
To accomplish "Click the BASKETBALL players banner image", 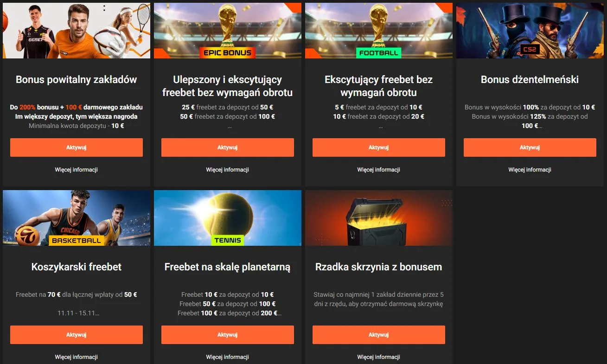I will [77, 218].
